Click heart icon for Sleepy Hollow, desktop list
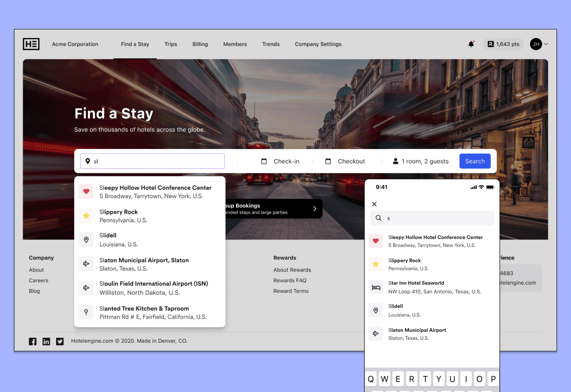The width and height of the screenshot is (571, 392). [x=86, y=191]
